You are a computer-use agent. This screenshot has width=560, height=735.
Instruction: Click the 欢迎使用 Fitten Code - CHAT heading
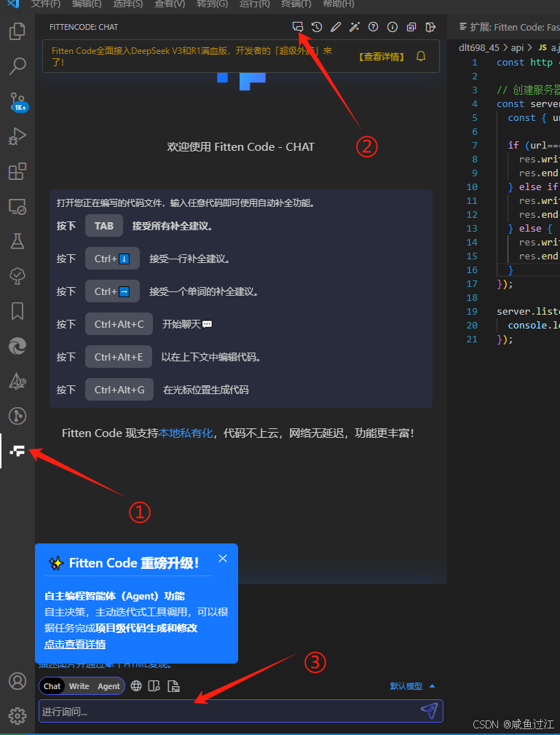(x=241, y=146)
